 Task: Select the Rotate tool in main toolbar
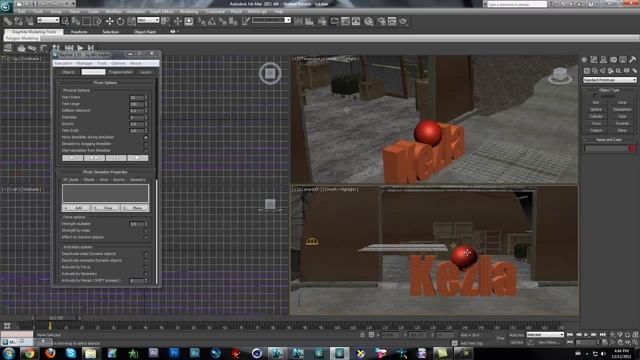click(120, 21)
